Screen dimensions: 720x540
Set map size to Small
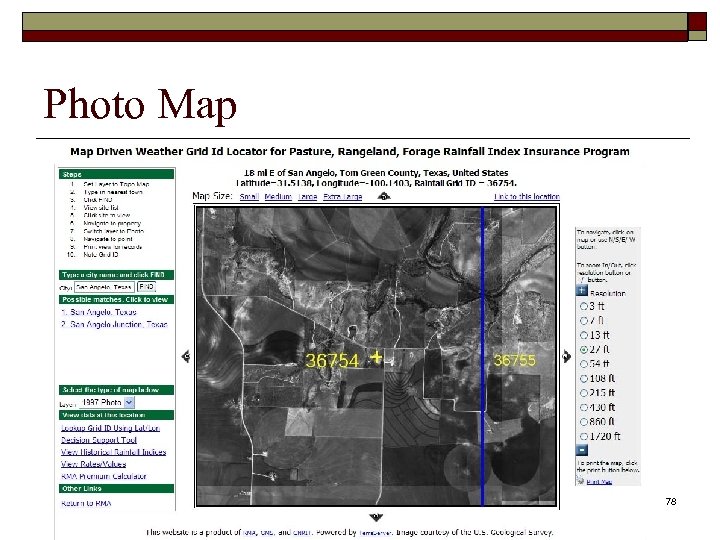click(x=249, y=197)
